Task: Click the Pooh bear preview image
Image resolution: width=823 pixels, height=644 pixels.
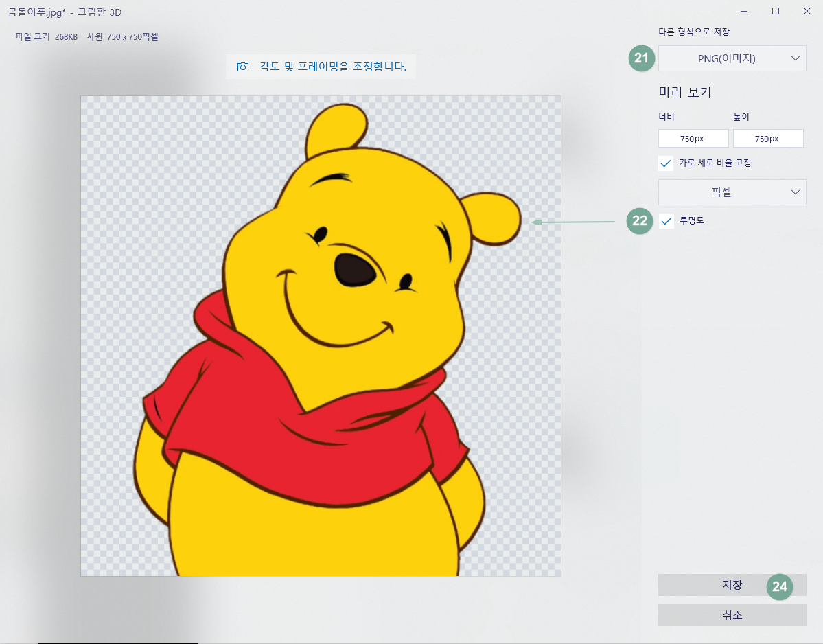Action: pyautogui.click(x=321, y=336)
